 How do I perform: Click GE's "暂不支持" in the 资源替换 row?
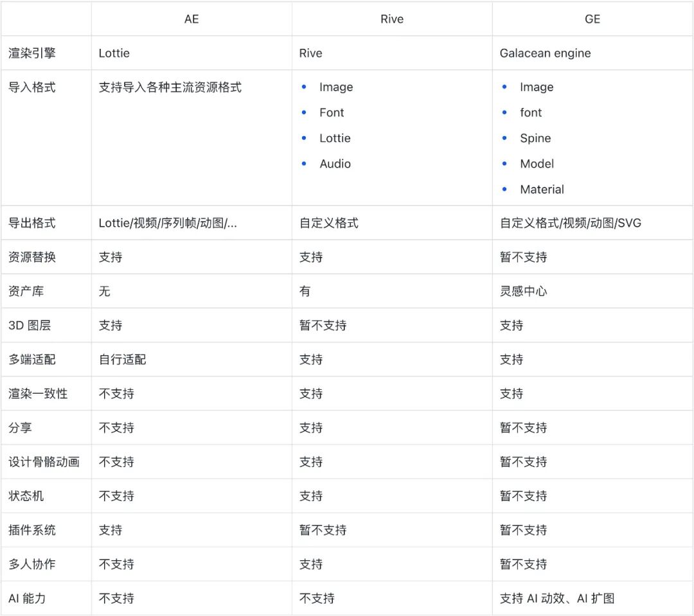(x=524, y=257)
